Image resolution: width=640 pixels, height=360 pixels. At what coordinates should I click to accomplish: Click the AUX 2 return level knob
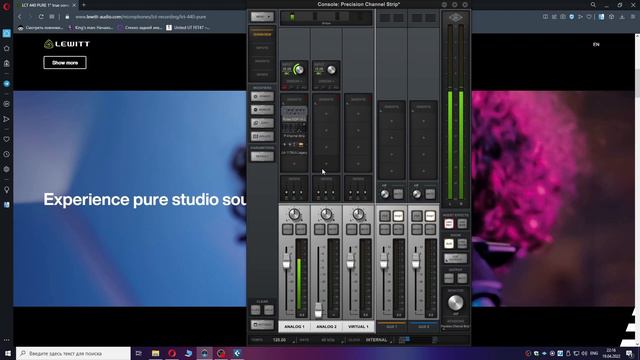[x=416, y=194]
